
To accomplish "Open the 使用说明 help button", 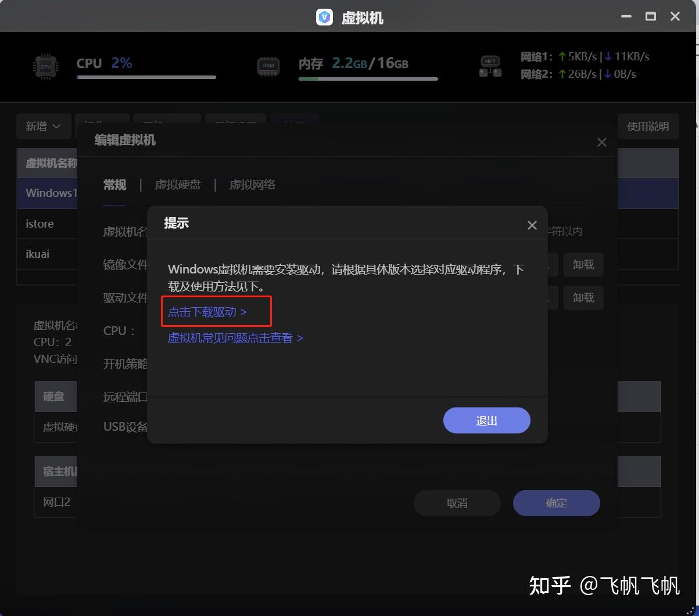I will (x=647, y=126).
